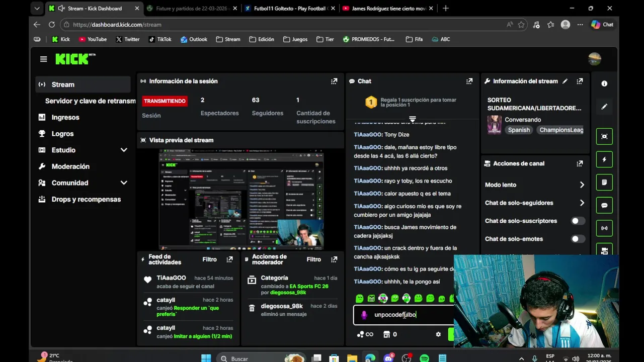Expand the Estudio sidebar section
The width and height of the screenshot is (644, 362).
click(x=124, y=150)
